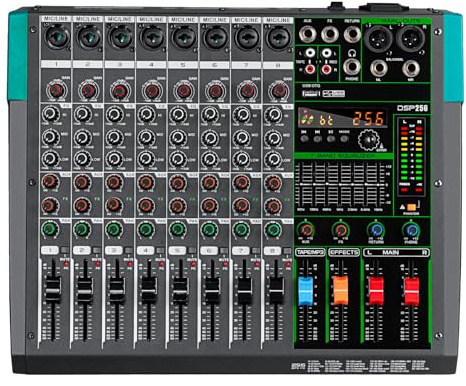466x386 pixels.
Task: Adjust the channel 8 FX send knob
Action: [273, 206]
